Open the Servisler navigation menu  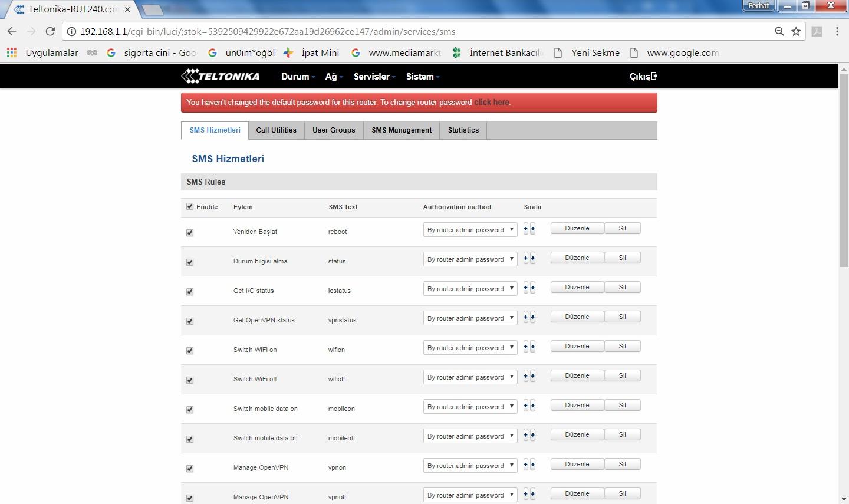[374, 77]
